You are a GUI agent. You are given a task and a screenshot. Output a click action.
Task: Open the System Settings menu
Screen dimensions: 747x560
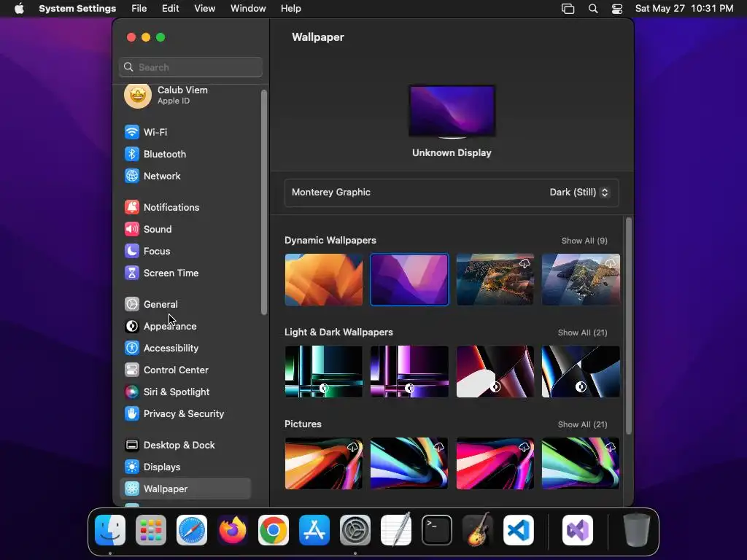click(77, 9)
